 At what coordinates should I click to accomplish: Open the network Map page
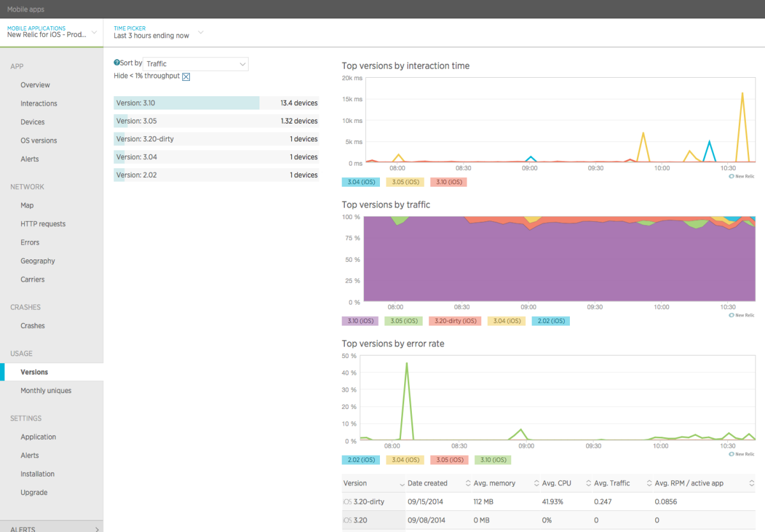click(x=27, y=205)
